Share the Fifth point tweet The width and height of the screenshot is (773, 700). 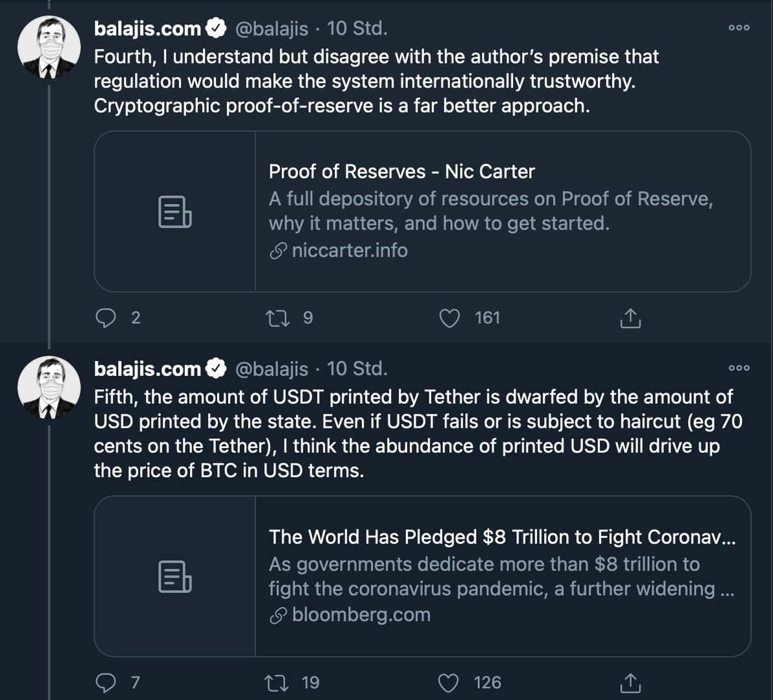pos(630,682)
